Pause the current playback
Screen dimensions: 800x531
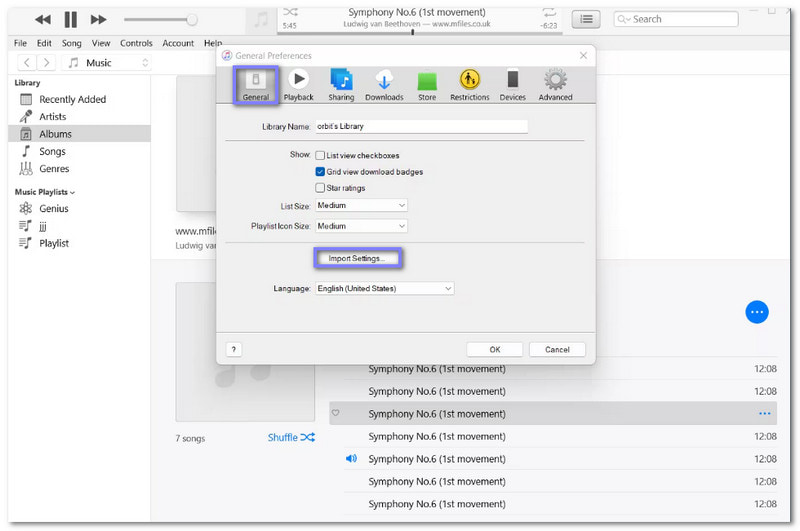click(x=70, y=20)
